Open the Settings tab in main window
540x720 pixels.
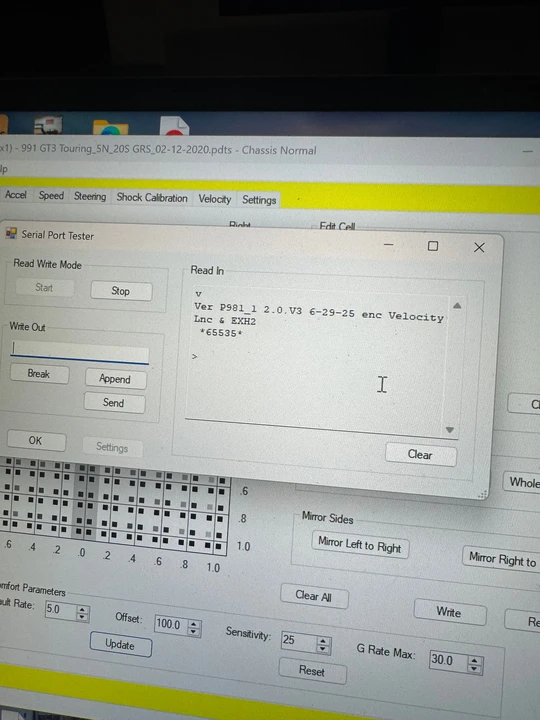[259, 200]
